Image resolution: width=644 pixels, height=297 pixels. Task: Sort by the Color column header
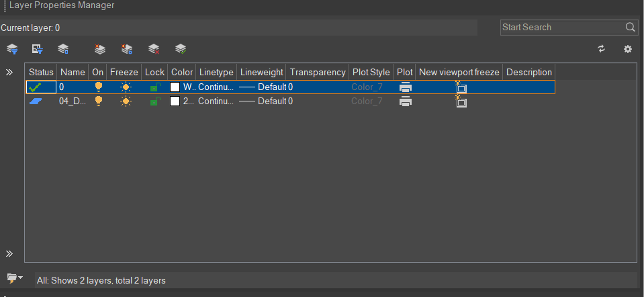[x=182, y=73]
